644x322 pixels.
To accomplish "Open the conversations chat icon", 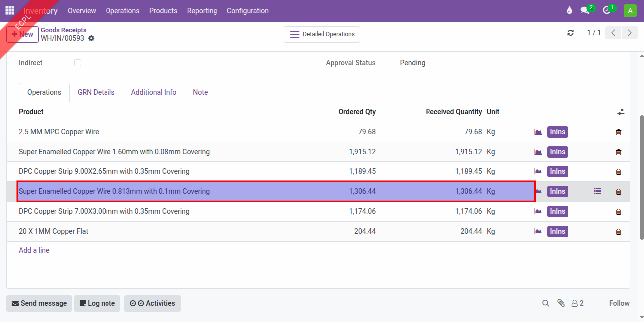I will point(585,10).
